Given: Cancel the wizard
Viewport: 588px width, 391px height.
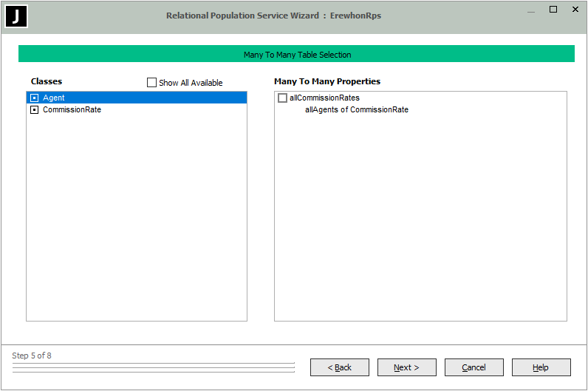Looking at the screenshot, I should point(474,367).
